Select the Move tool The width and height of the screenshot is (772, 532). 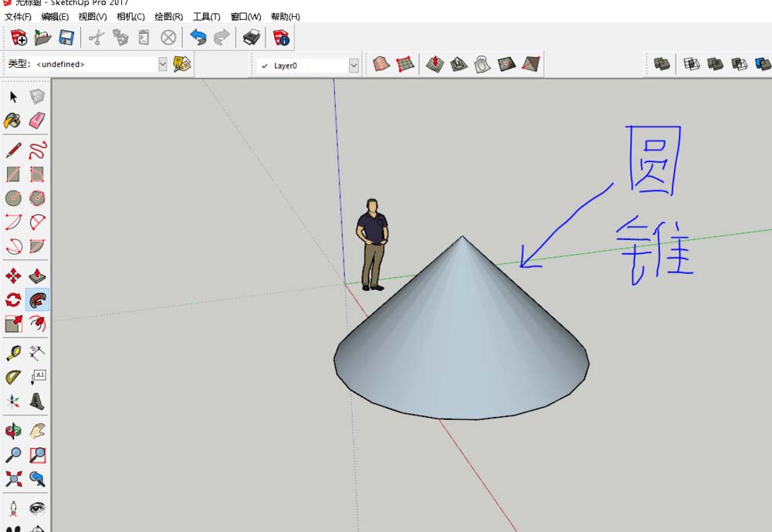click(13, 276)
